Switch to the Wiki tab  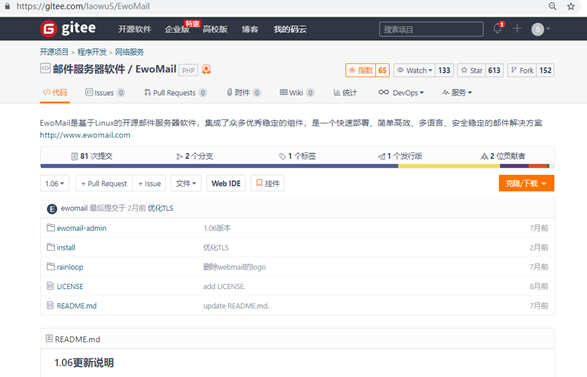click(297, 92)
